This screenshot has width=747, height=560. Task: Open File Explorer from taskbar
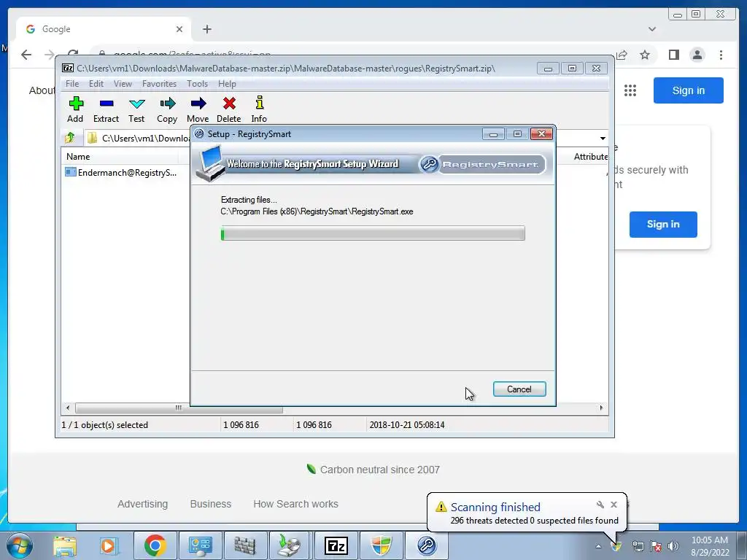[65, 545]
